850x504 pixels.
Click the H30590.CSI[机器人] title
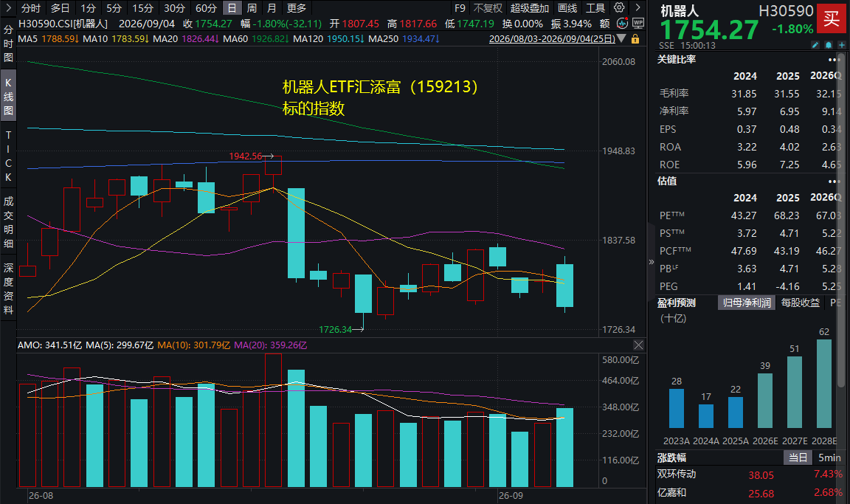pos(63,24)
